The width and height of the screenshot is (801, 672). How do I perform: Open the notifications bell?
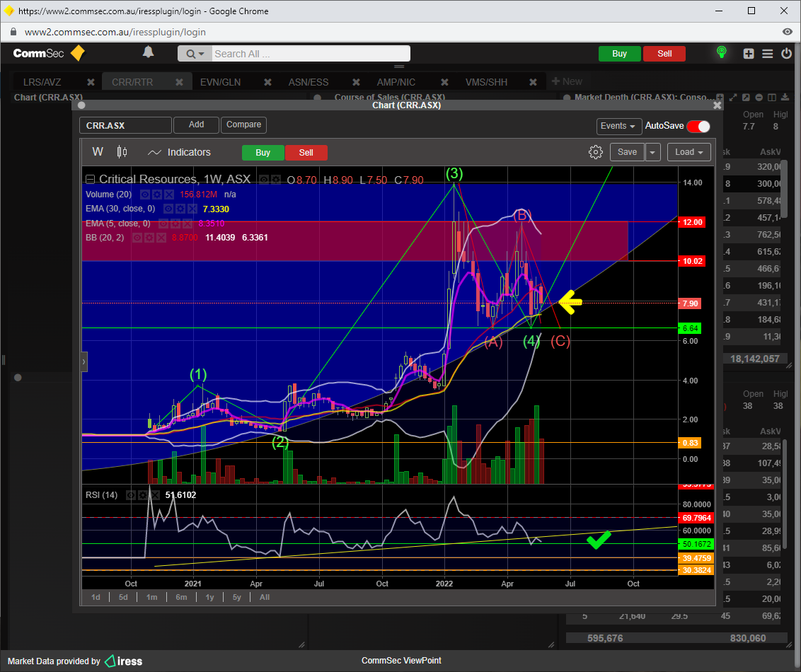tap(148, 52)
